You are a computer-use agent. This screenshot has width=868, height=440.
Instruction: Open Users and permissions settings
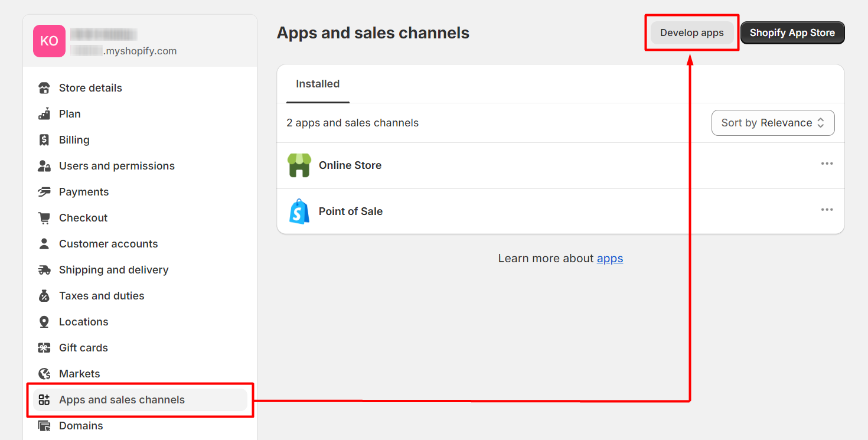[x=116, y=166]
